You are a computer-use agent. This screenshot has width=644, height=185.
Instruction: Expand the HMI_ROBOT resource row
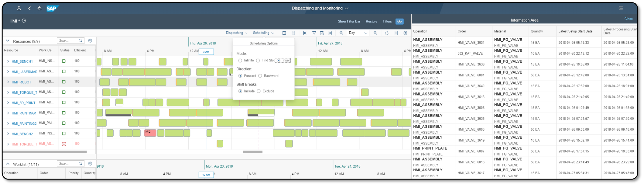[8, 82]
